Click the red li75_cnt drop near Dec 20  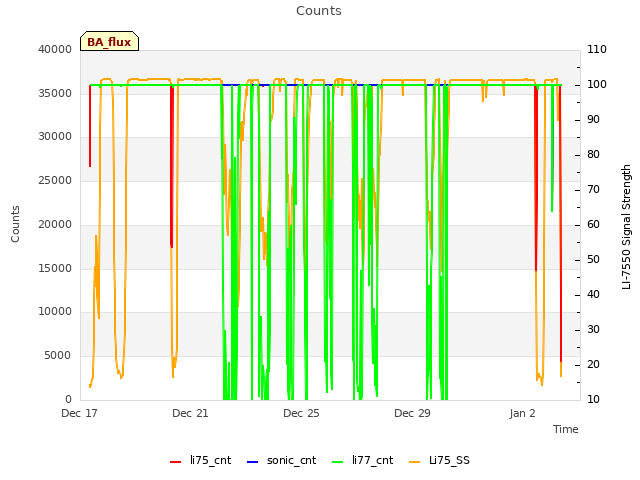click(x=172, y=167)
